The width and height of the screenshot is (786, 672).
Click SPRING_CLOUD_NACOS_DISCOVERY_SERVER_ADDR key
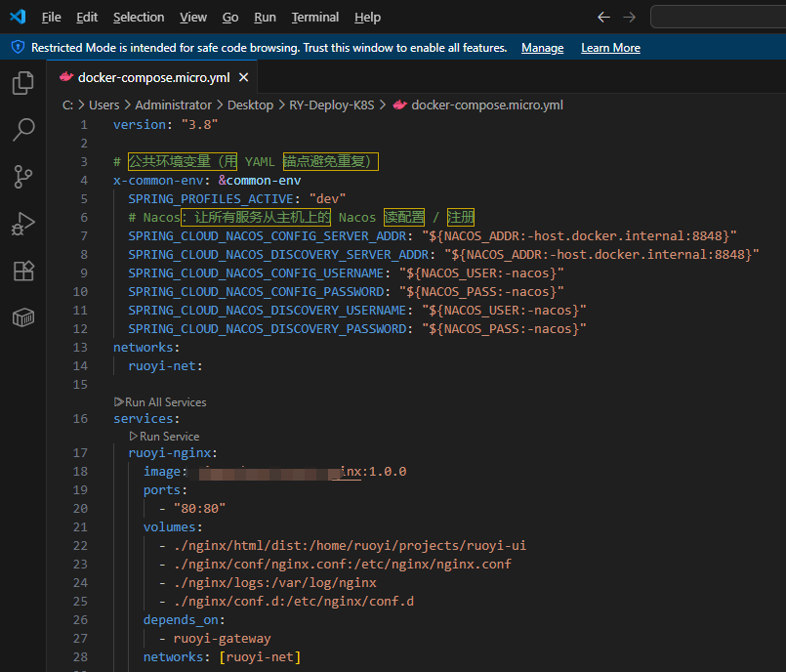click(278, 254)
